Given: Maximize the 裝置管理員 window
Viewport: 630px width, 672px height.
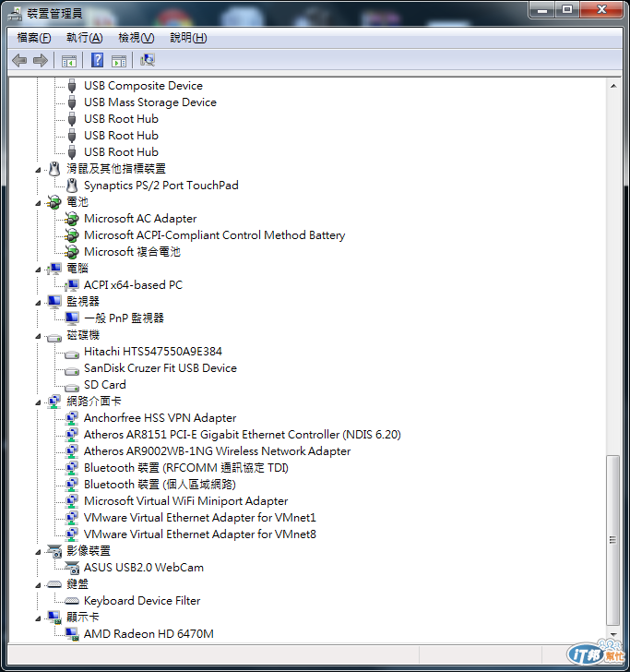Looking at the screenshot, I should pos(567,9).
